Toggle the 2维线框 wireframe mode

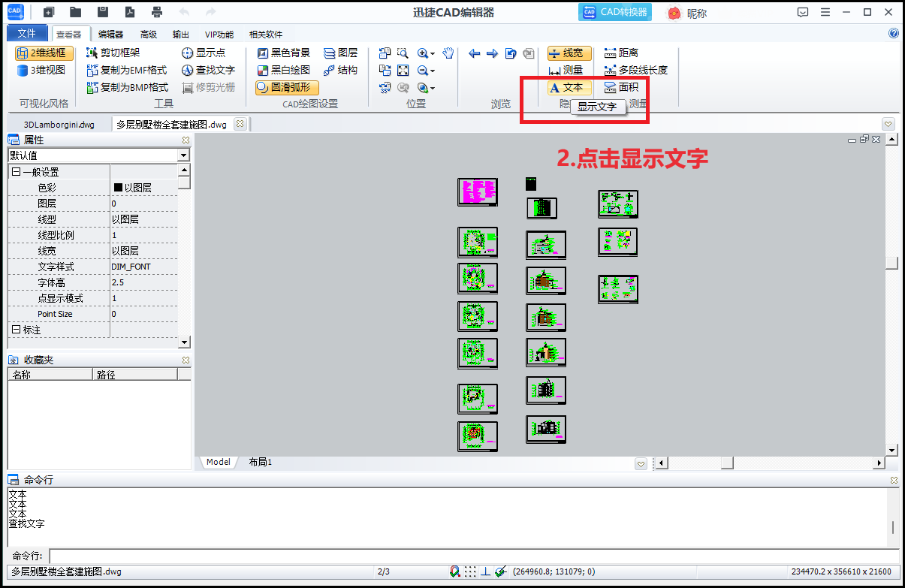pyautogui.click(x=44, y=53)
